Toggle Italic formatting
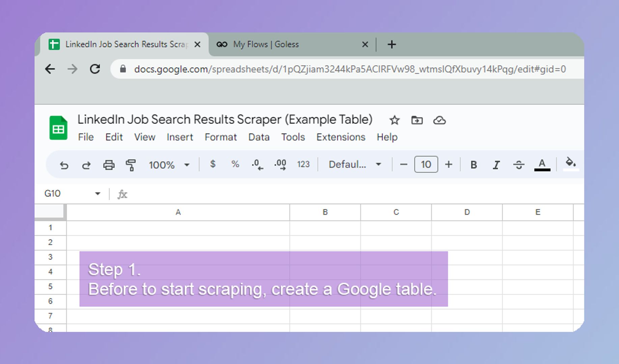 click(x=496, y=165)
